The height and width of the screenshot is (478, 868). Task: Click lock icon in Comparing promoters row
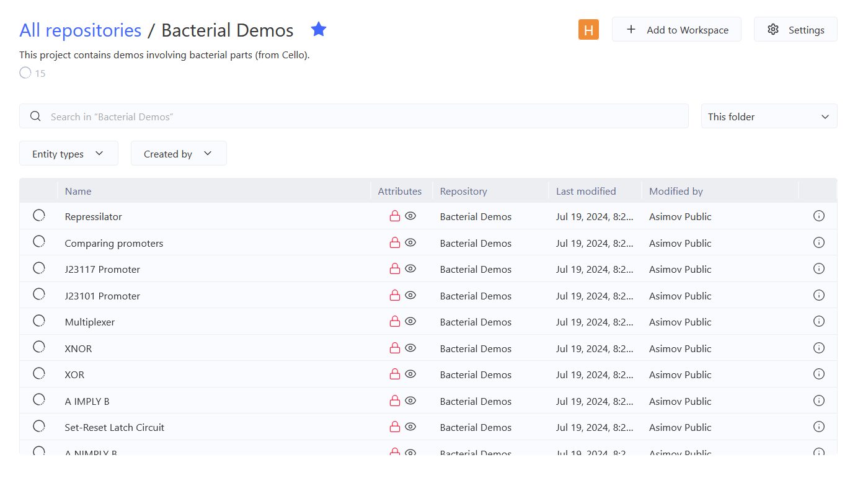tap(394, 242)
